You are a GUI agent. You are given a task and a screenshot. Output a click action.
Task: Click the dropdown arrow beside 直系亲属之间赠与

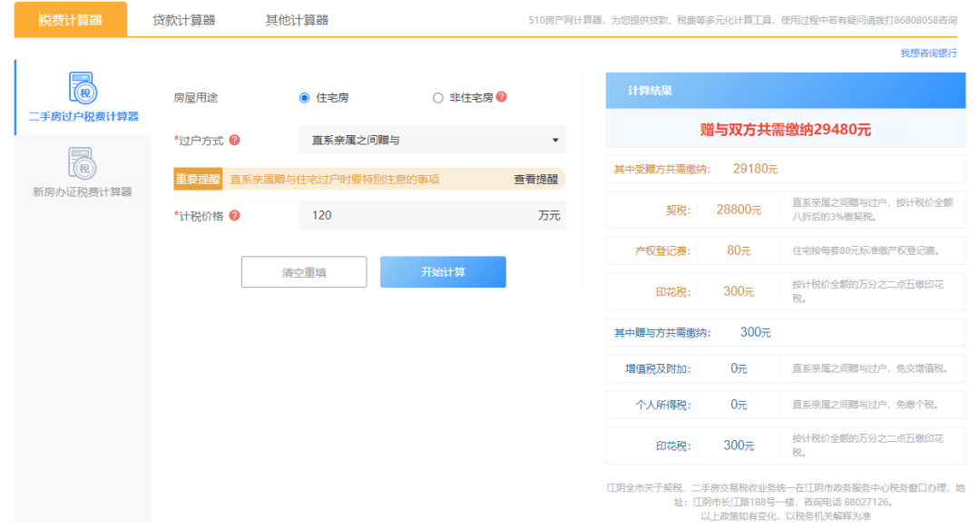[555, 141]
